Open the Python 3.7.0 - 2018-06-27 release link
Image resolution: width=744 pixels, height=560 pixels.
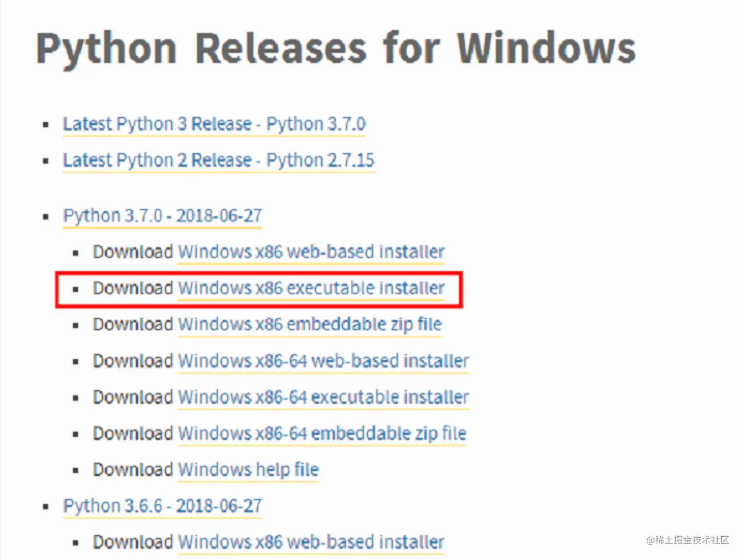coord(162,216)
